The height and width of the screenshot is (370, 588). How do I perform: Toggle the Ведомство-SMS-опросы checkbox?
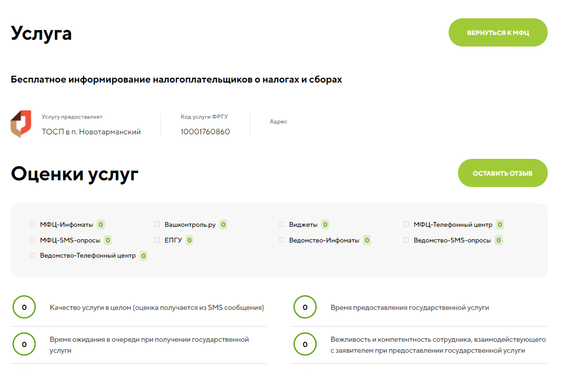(406, 240)
